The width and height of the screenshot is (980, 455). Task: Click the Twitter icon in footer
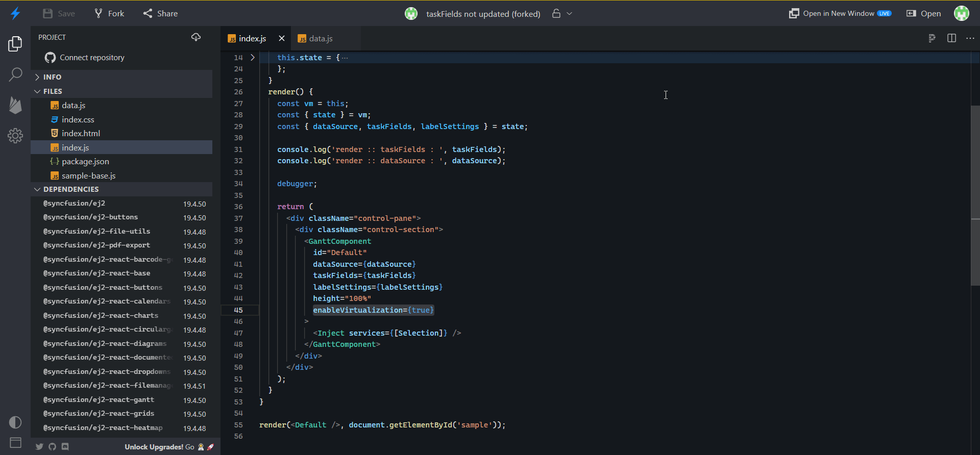(x=39, y=447)
